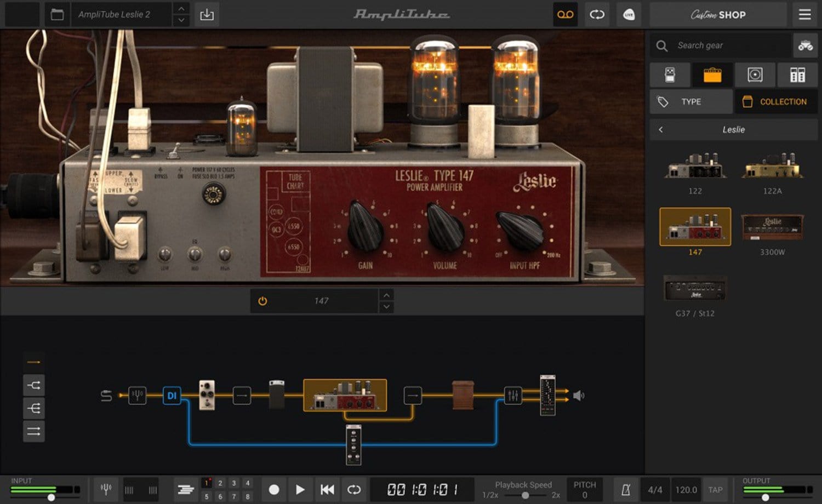Click the PITCH control

point(585,490)
